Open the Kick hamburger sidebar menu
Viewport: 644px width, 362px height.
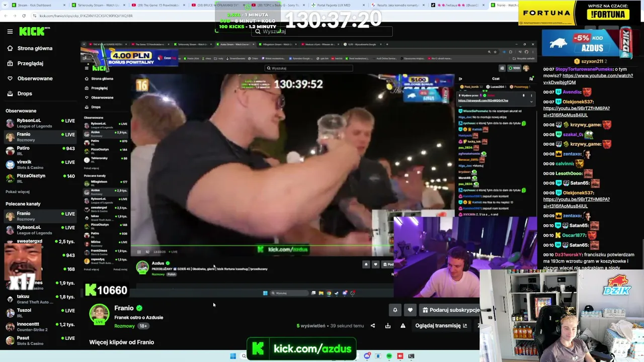[x=10, y=31]
